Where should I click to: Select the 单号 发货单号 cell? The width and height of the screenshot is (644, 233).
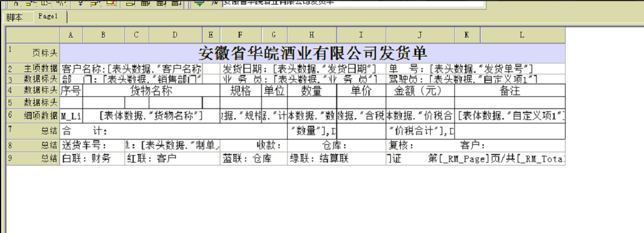pyautogui.click(x=476, y=69)
